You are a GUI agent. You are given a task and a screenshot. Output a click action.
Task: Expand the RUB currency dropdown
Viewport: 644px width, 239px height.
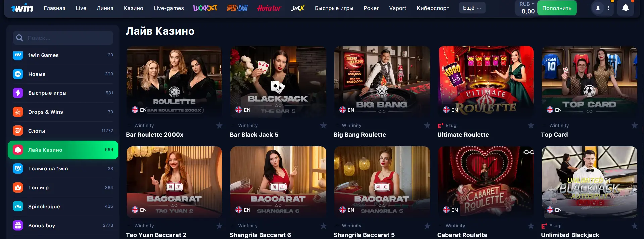point(527,4)
